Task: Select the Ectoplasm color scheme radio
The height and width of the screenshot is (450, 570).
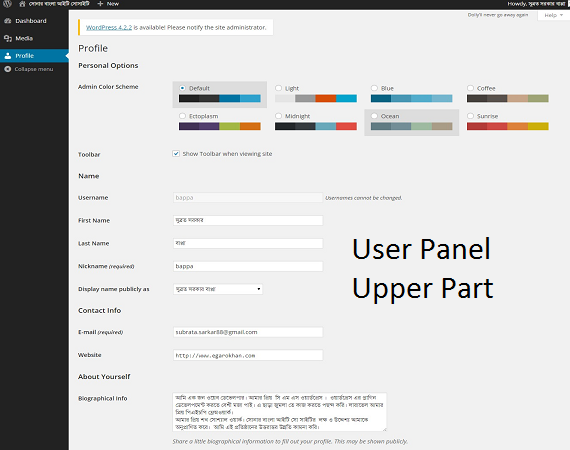Action: 182,116
